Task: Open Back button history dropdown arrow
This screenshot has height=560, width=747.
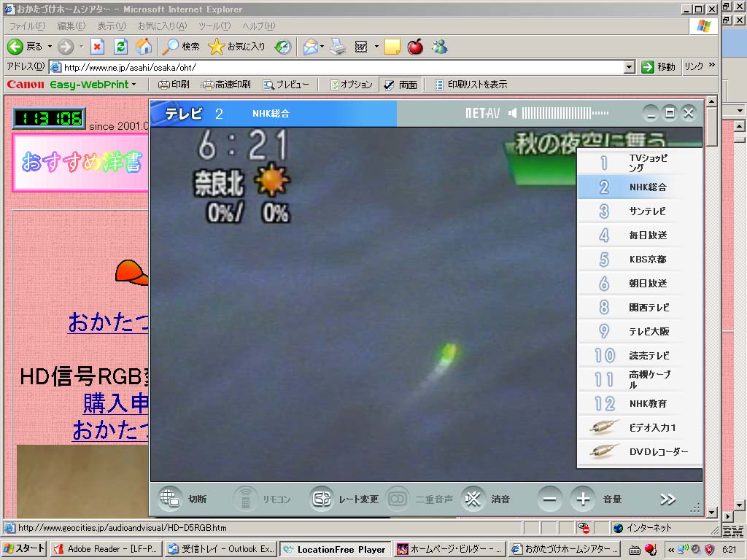Action: point(50,47)
